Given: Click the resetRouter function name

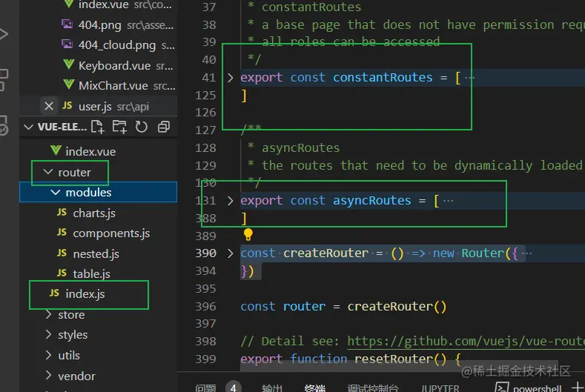Looking at the screenshot, I should [x=394, y=359].
